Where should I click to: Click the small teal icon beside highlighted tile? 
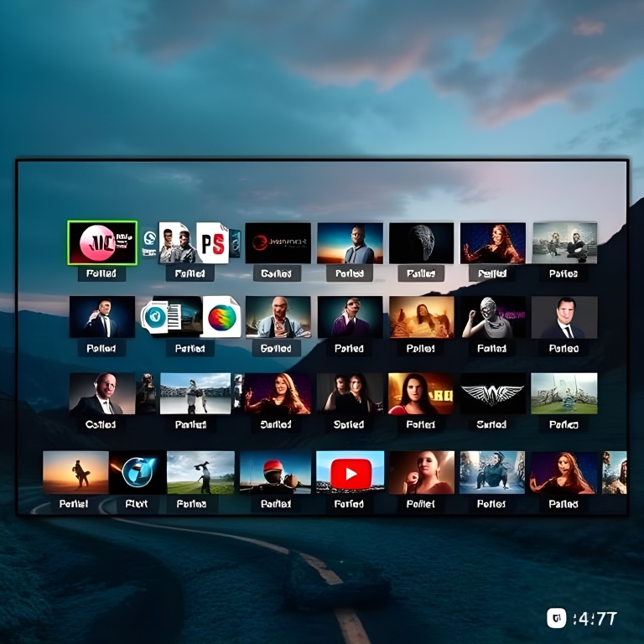click(x=149, y=242)
